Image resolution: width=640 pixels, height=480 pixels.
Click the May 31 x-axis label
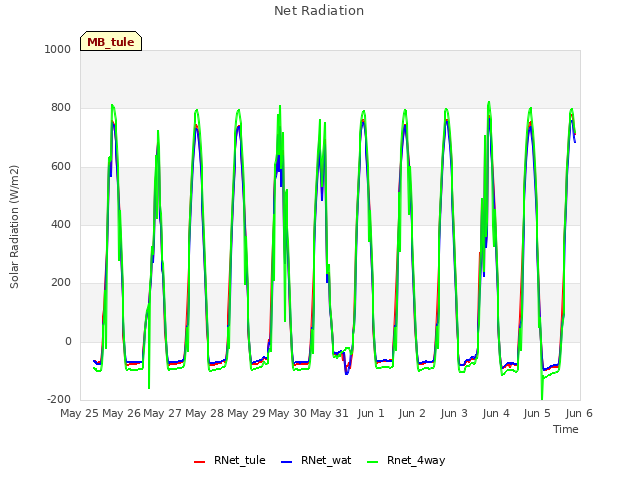[329, 413]
